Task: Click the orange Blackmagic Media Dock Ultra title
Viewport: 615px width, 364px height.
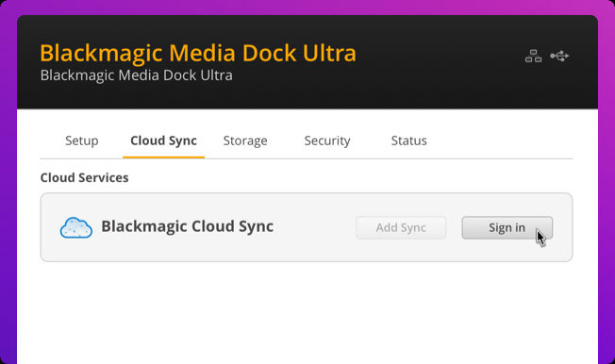Action: pos(198,53)
